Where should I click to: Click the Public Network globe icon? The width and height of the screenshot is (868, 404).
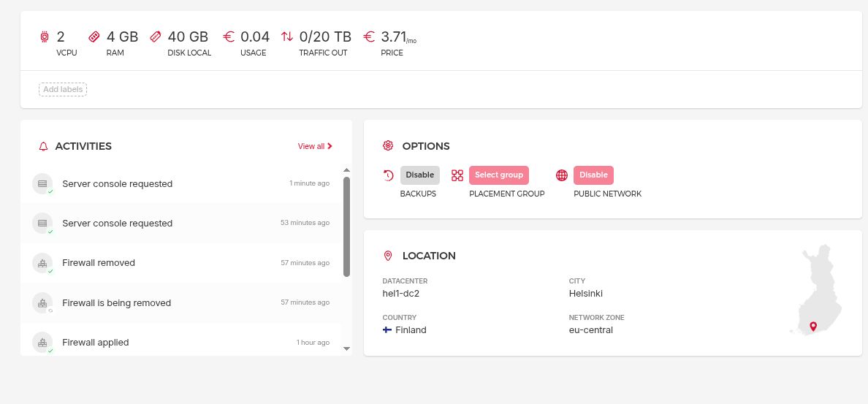click(562, 175)
